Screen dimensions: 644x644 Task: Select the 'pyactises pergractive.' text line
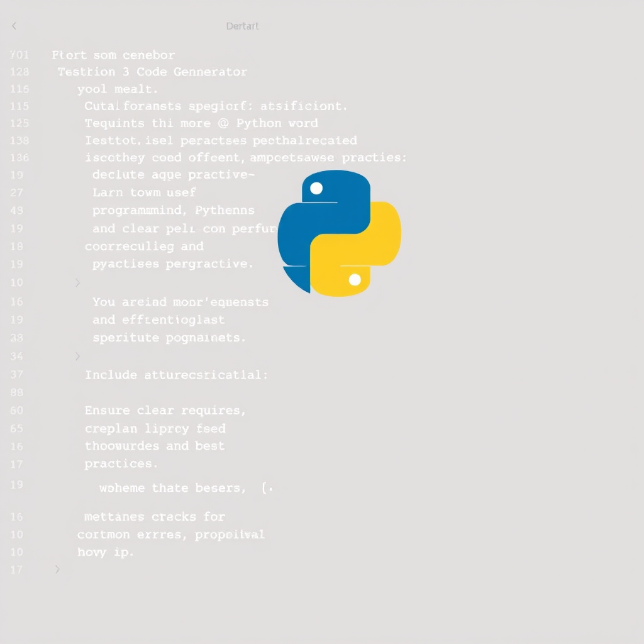coord(172,264)
